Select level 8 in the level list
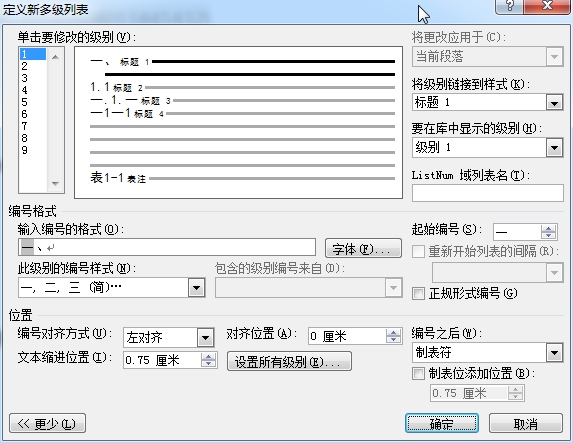Screen dimensions: 573x443 (33, 139)
